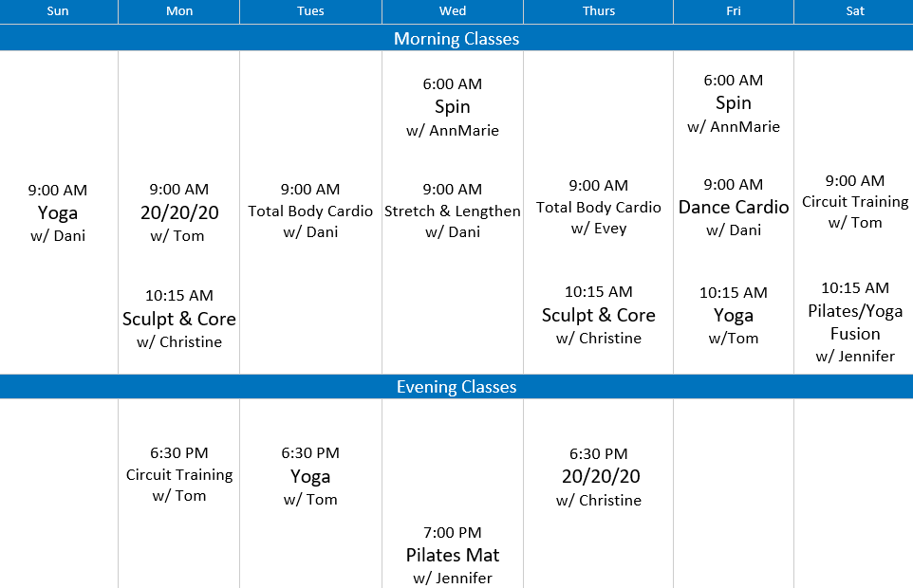Viewport: 913px width, 588px height.
Task: Select Thursday 10:15 AM Sculpt & Core
Action: coord(599,315)
